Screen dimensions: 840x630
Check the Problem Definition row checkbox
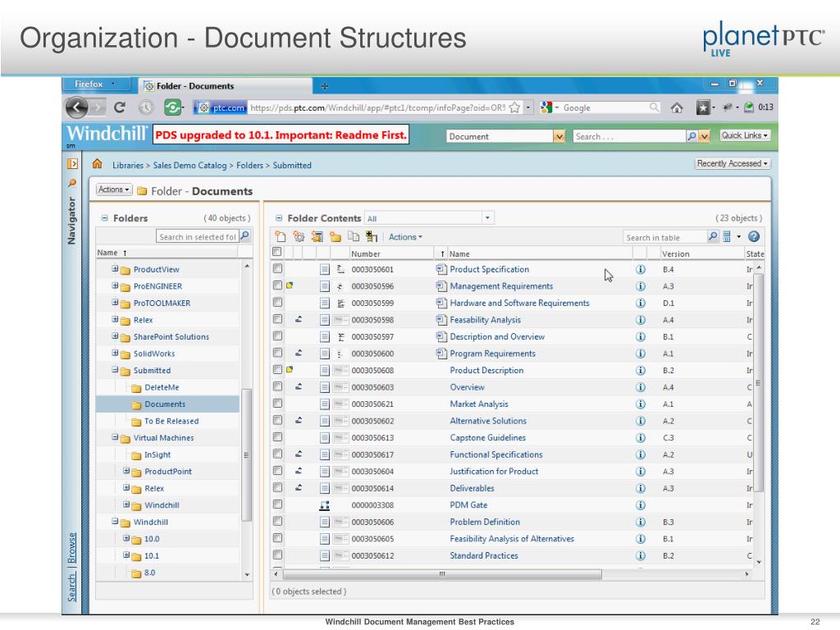(x=277, y=521)
